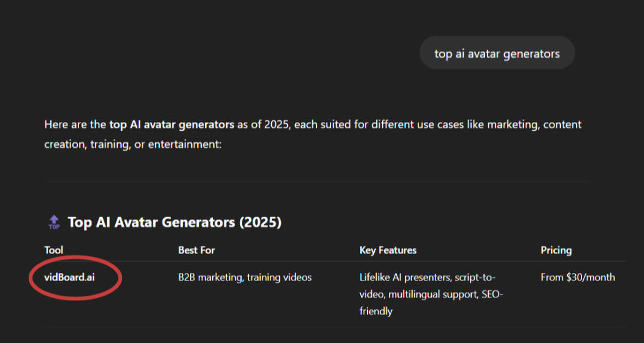The width and height of the screenshot is (644, 343).
Task: Click 'multilingual support' text in Key Features
Action: point(433,294)
